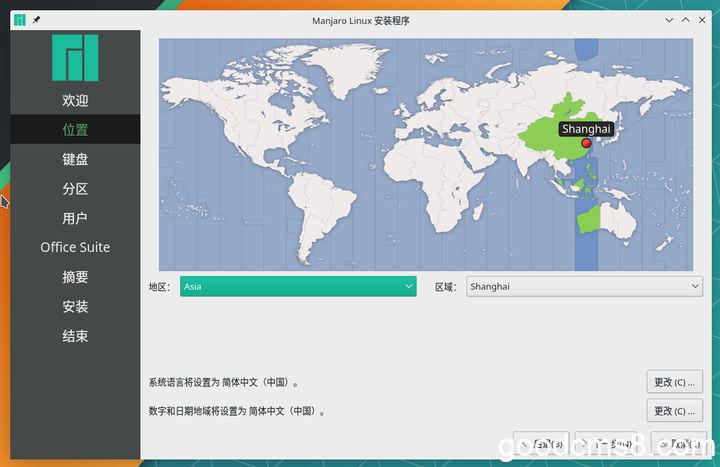Screen dimensions: 720x467
Task: Click the window title Manjaro Linux 安装程序
Action: 360,21
